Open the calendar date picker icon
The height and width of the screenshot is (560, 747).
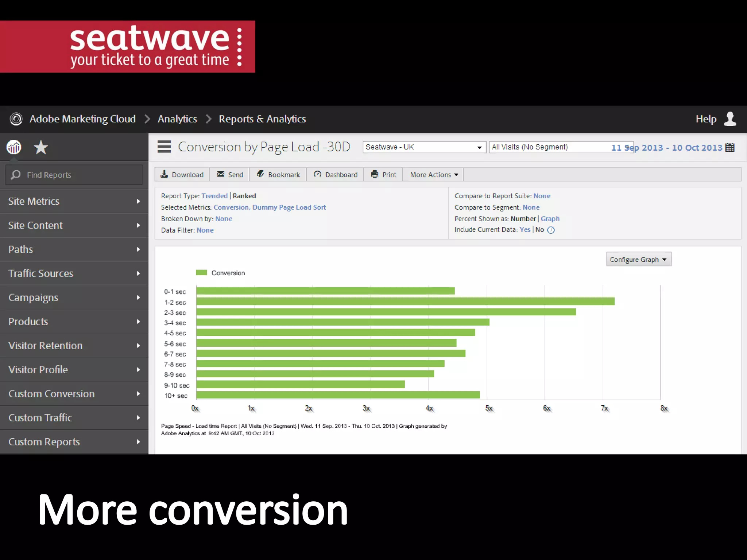[x=730, y=148]
